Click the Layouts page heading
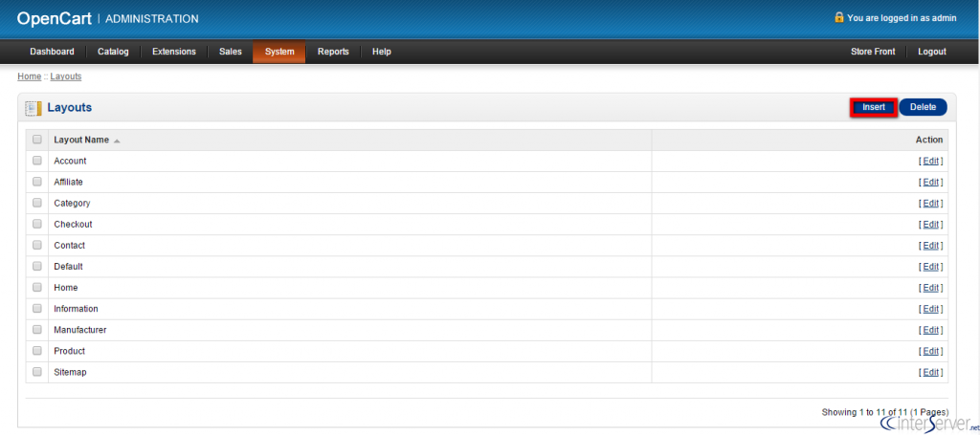Image resolution: width=980 pixels, height=435 pixels. 69,107
